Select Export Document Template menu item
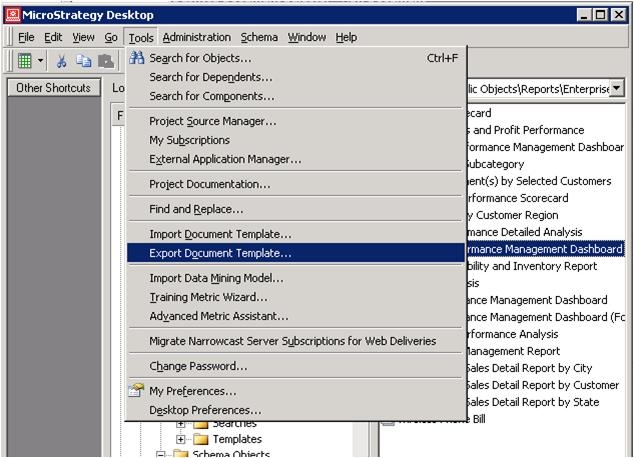This screenshot has width=634, height=458. [x=220, y=253]
